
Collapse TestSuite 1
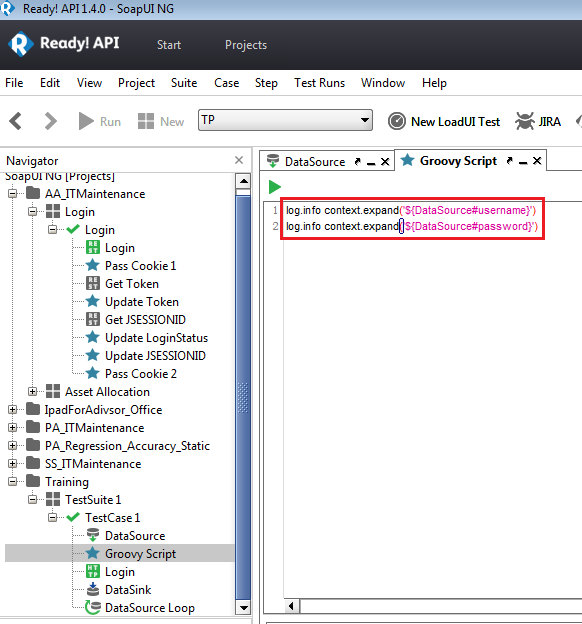click(33, 500)
